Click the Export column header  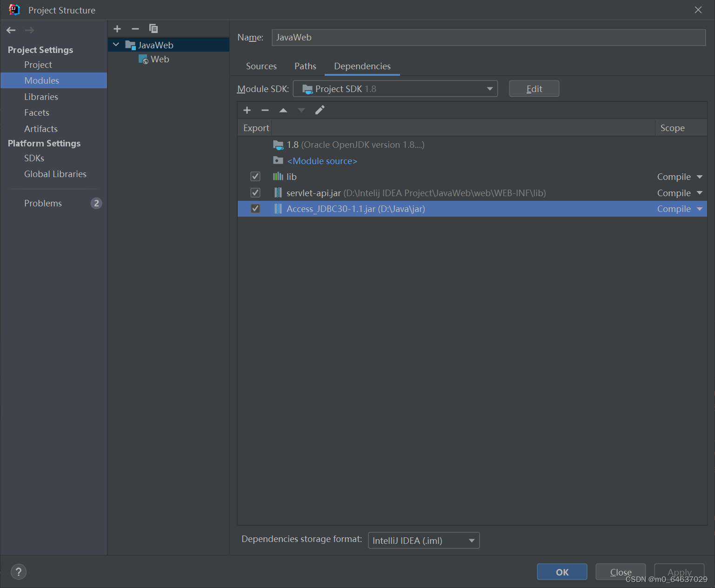pos(256,128)
